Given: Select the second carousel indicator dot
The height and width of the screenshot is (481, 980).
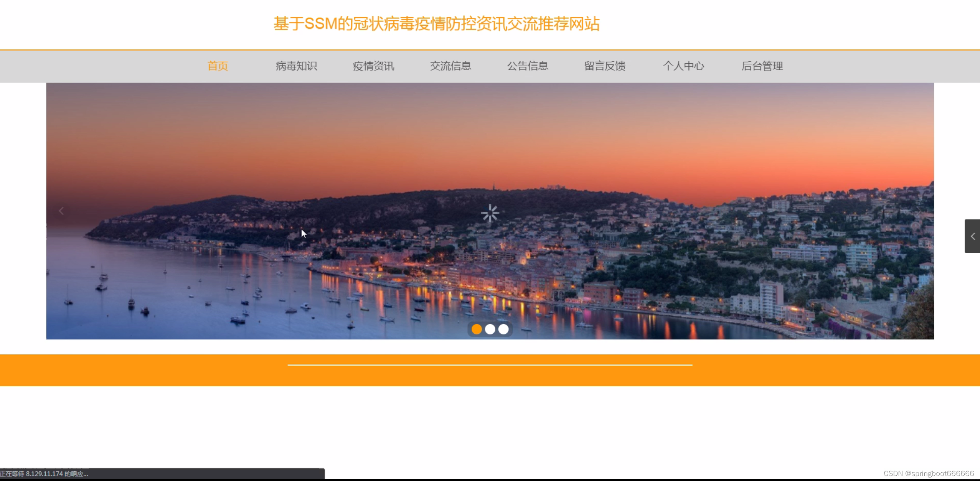Looking at the screenshot, I should [490, 329].
